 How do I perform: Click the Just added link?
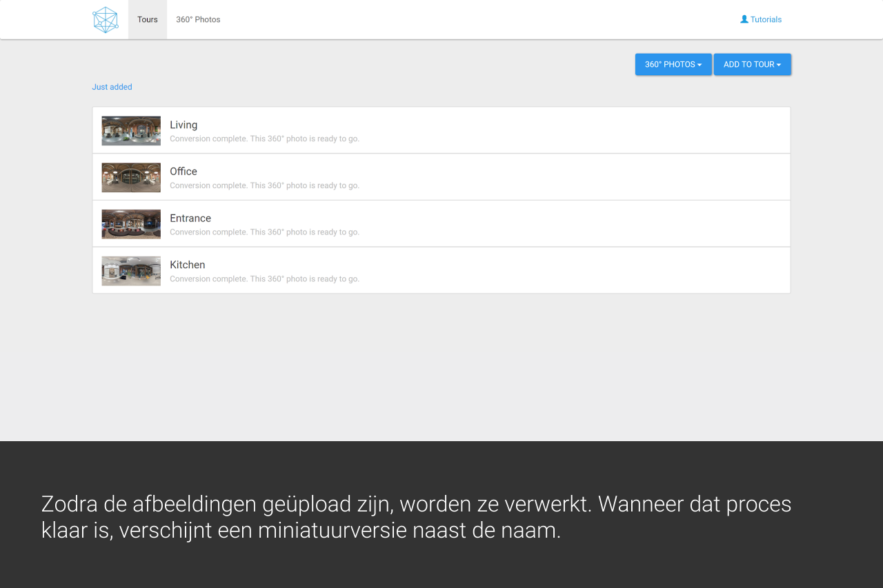coord(112,87)
